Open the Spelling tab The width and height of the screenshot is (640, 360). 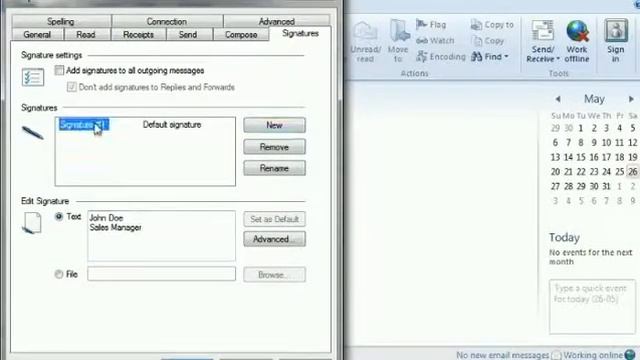coord(61,21)
